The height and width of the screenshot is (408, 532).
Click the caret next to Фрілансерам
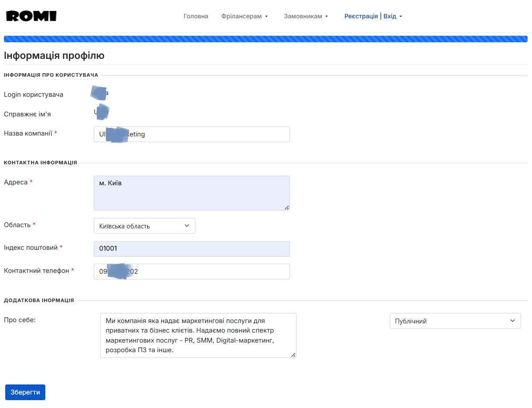[x=266, y=17]
